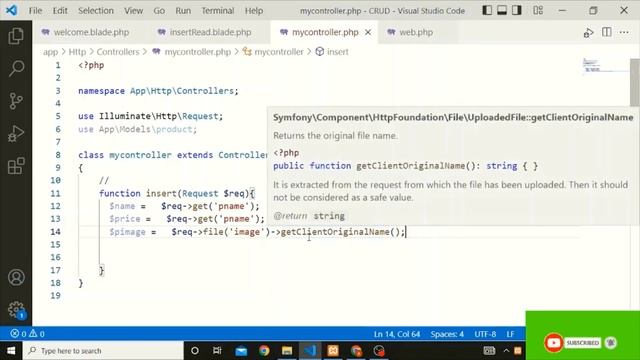Click errors and warnings status indicator

pyautogui.click(x=27, y=334)
